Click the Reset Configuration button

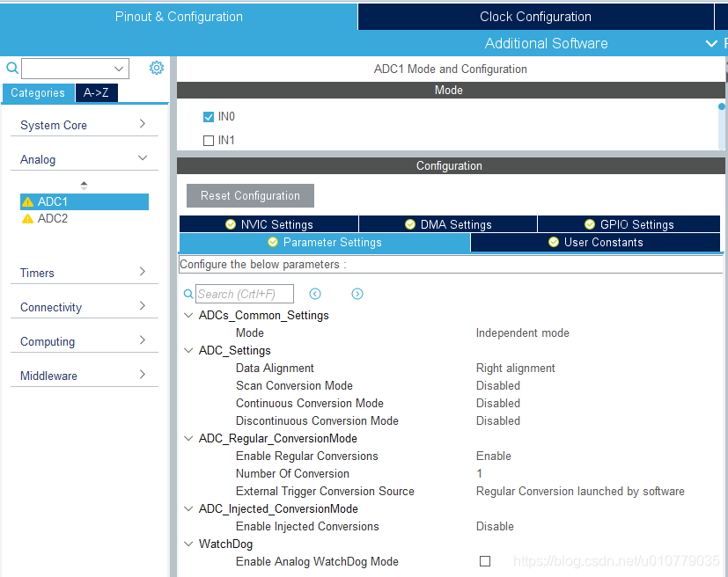pyautogui.click(x=250, y=196)
